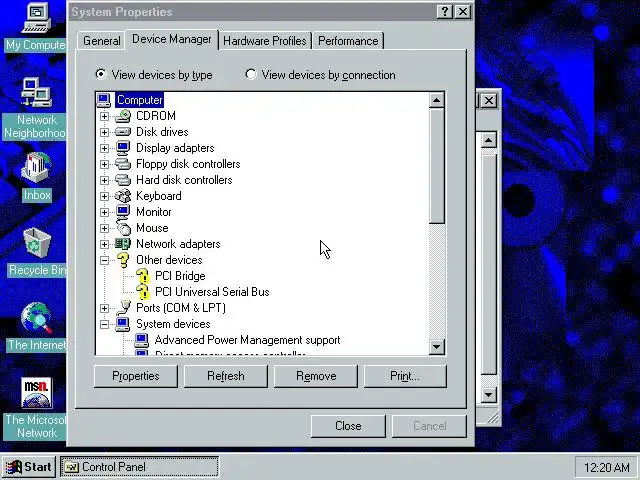Collapse the Other devices node

[x=104, y=260]
